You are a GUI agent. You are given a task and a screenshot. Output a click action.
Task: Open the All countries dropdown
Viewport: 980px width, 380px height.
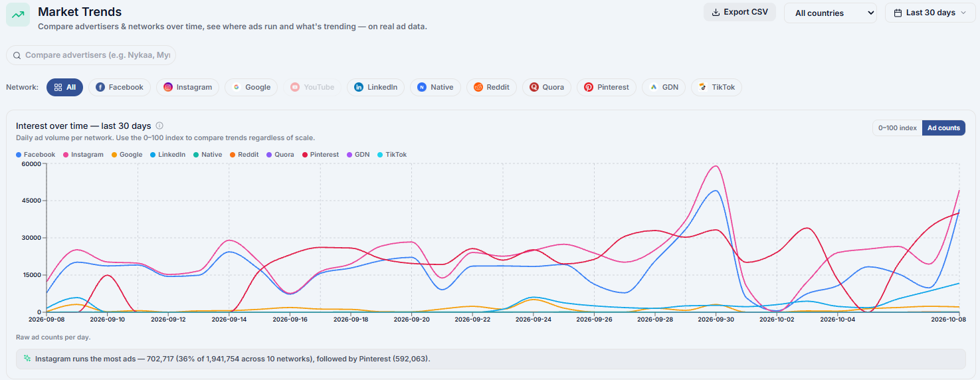coord(830,13)
